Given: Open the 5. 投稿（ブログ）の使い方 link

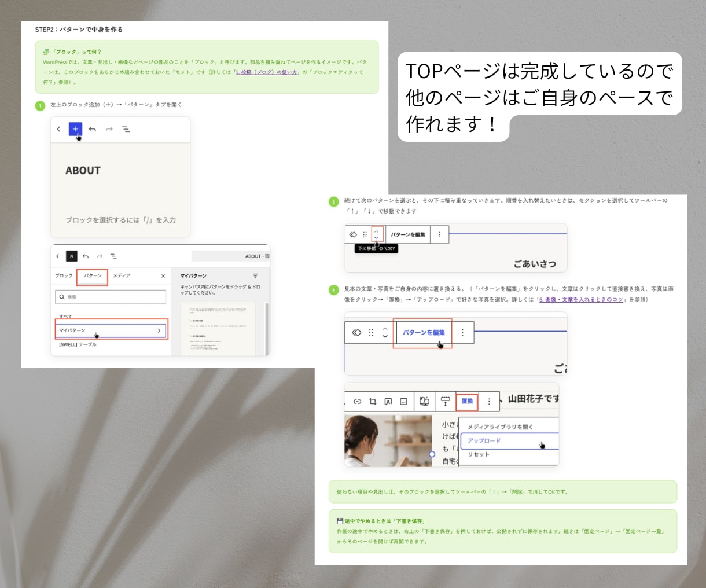Looking at the screenshot, I should pyautogui.click(x=266, y=72).
